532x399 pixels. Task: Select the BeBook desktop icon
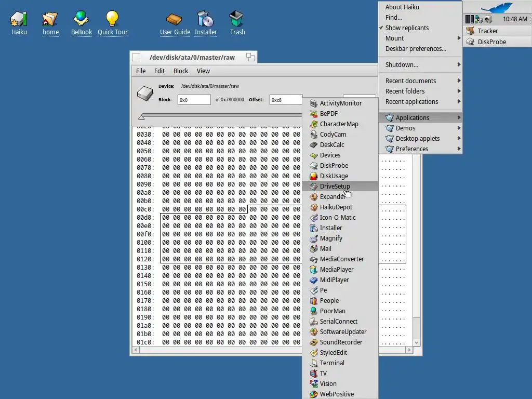82,23
